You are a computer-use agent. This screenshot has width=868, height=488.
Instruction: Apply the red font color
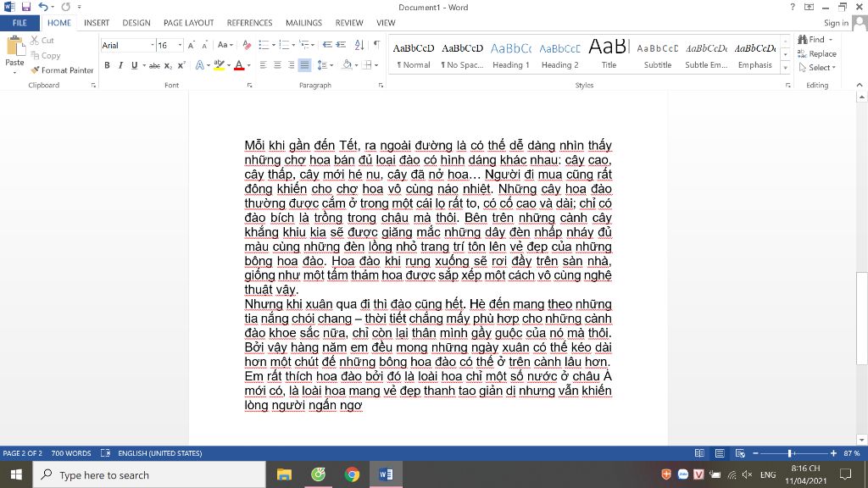click(238, 65)
